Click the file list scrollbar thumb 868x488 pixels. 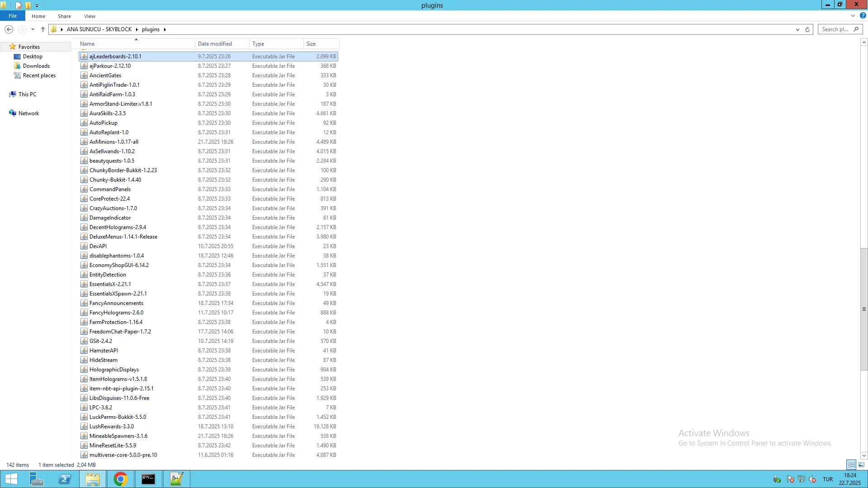[x=864, y=310]
